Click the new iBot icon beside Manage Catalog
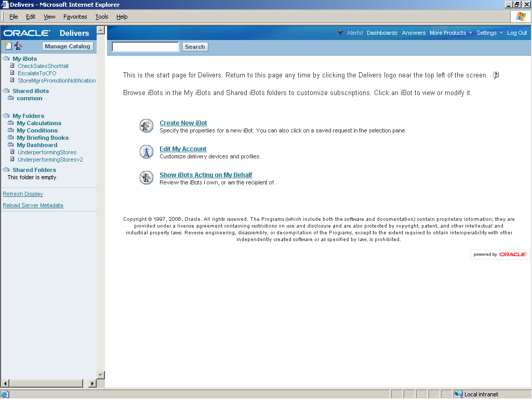 point(8,46)
